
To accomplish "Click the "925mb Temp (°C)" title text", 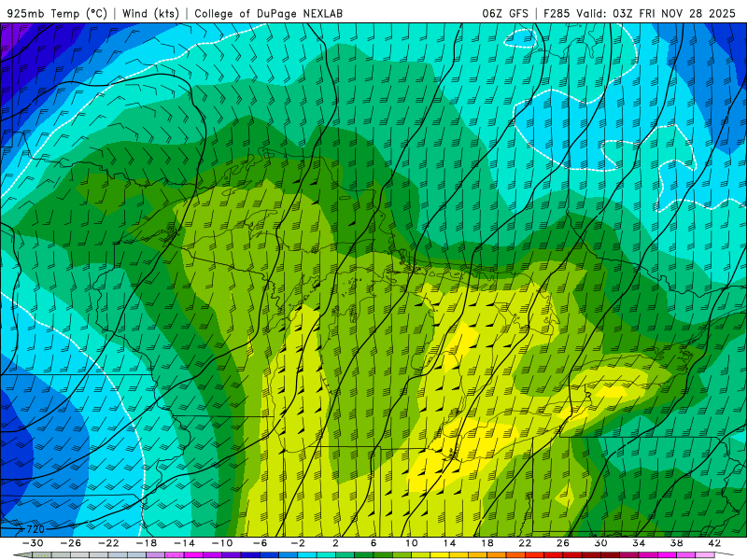I will click(57, 13).
